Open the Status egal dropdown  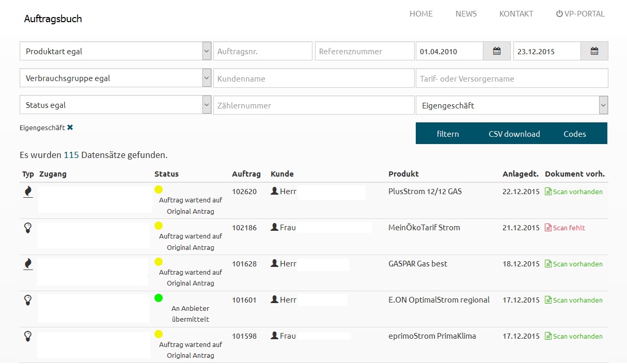point(116,105)
